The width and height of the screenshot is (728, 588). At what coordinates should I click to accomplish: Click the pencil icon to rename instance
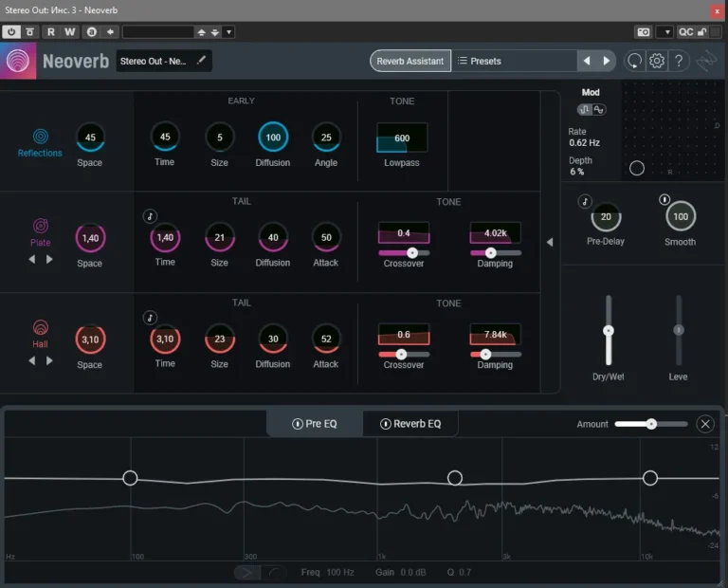click(201, 61)
